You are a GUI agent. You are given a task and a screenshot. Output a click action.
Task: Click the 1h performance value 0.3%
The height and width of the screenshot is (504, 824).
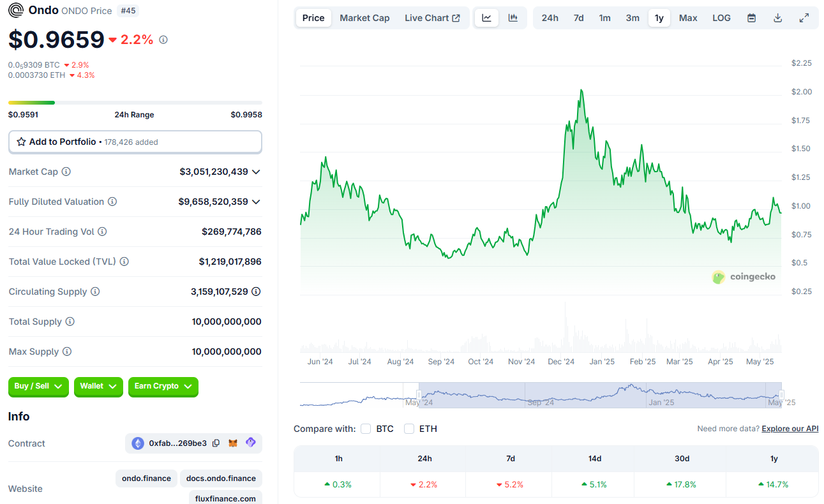(x=338, y=484)
